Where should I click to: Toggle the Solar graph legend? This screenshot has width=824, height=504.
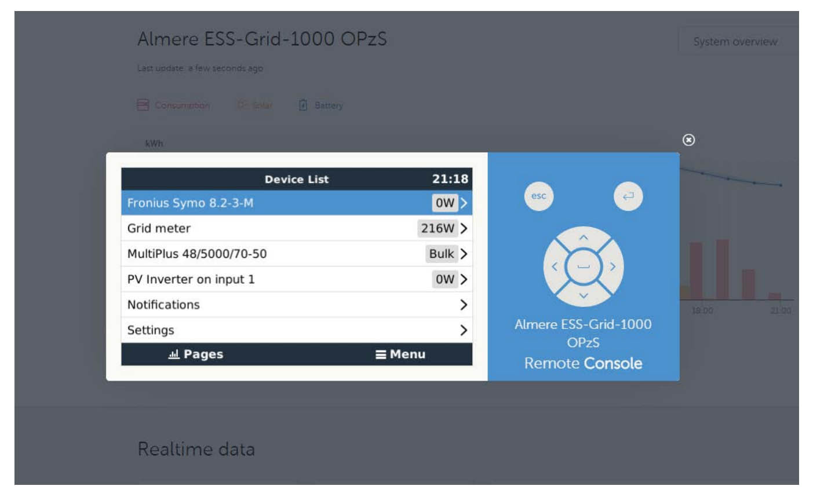pos(256,105)
